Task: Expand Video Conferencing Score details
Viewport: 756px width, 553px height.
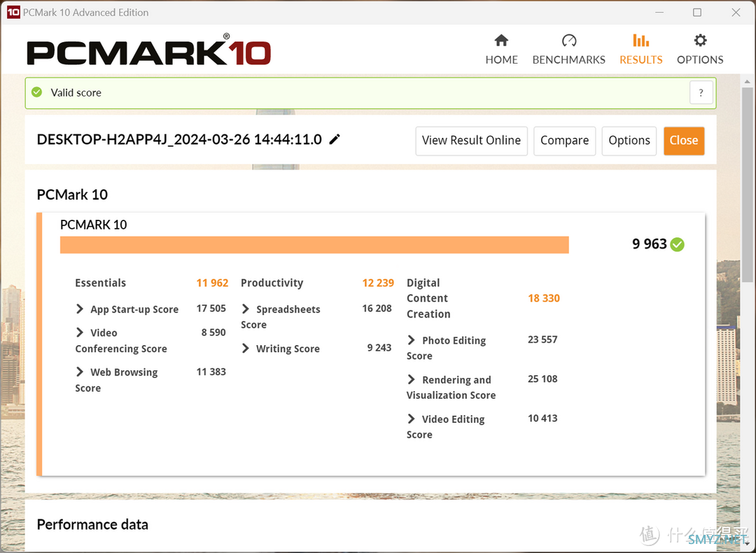Action: 80,332
